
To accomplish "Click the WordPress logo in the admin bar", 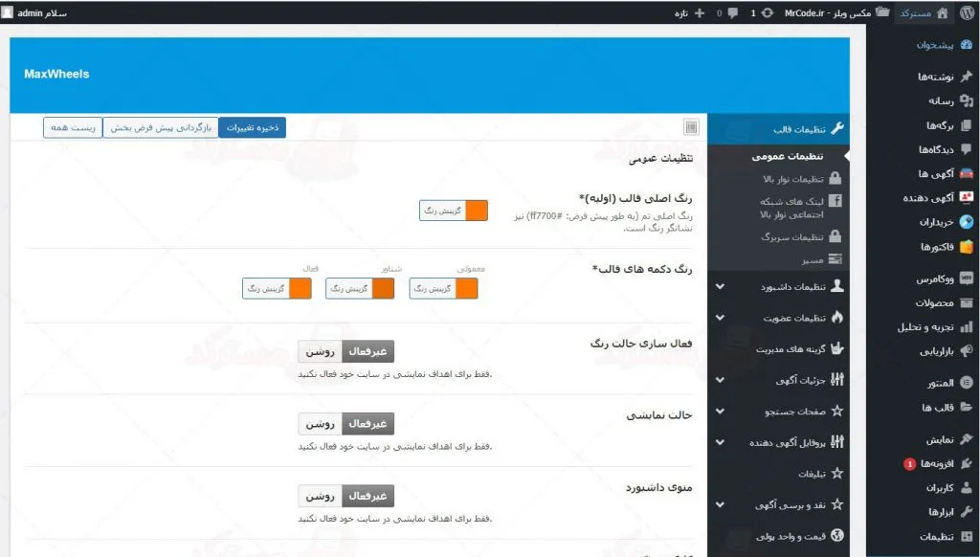I will [967, 12].
